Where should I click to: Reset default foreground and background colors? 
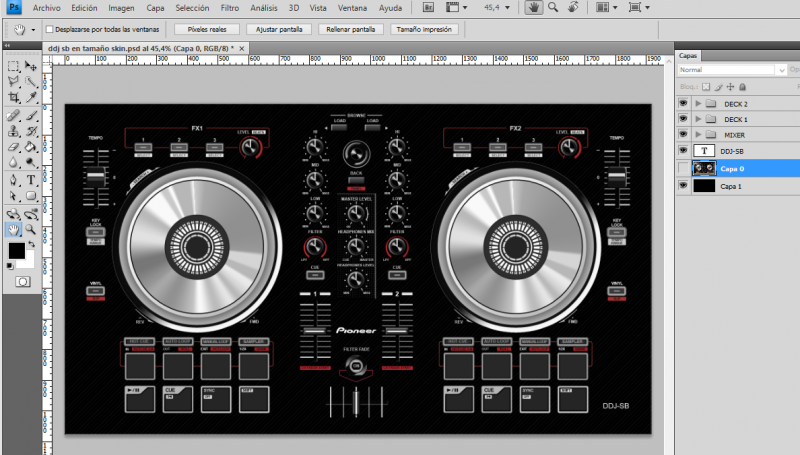click(10, 266)
